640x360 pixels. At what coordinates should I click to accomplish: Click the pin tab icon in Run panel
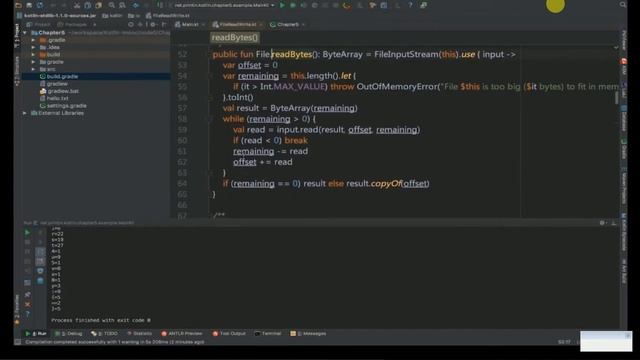(x=27, y=294)
